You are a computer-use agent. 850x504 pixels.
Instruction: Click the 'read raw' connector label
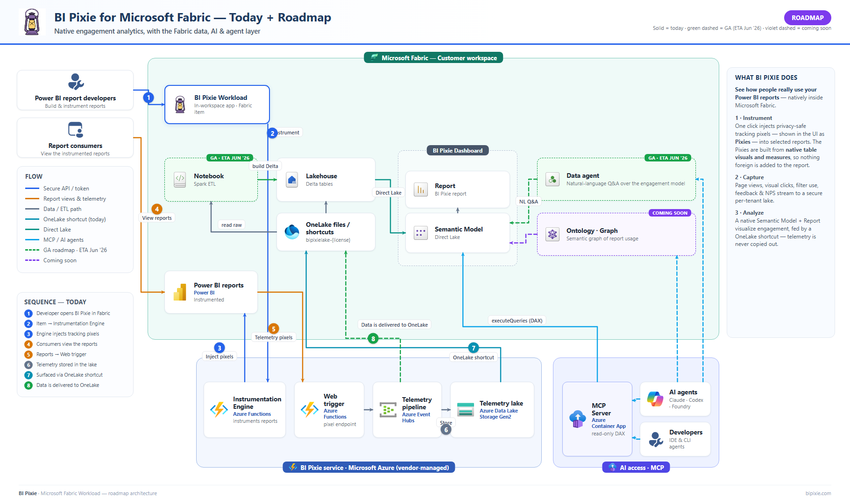tap(232, 225)
